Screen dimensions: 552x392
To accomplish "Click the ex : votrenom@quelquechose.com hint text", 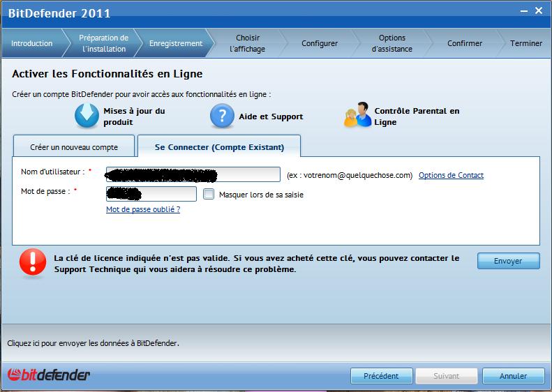I will (x=349, y=175).
